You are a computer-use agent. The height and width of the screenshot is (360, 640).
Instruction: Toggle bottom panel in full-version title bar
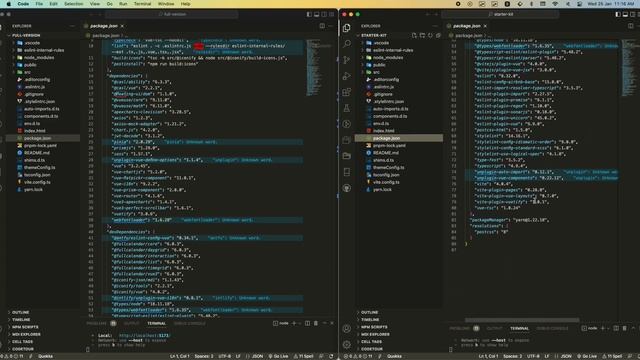(316, 14)
